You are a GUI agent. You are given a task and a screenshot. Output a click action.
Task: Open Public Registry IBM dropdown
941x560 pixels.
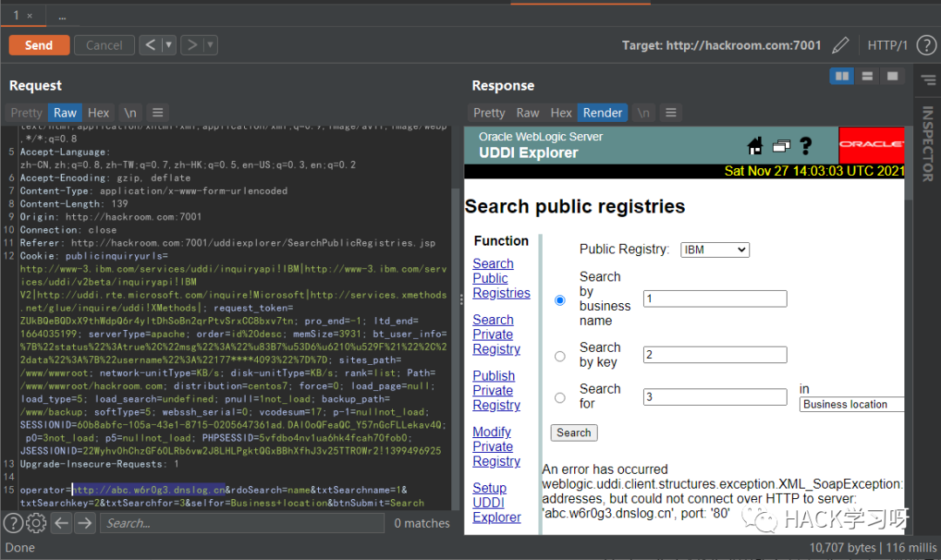coord(714,250)
